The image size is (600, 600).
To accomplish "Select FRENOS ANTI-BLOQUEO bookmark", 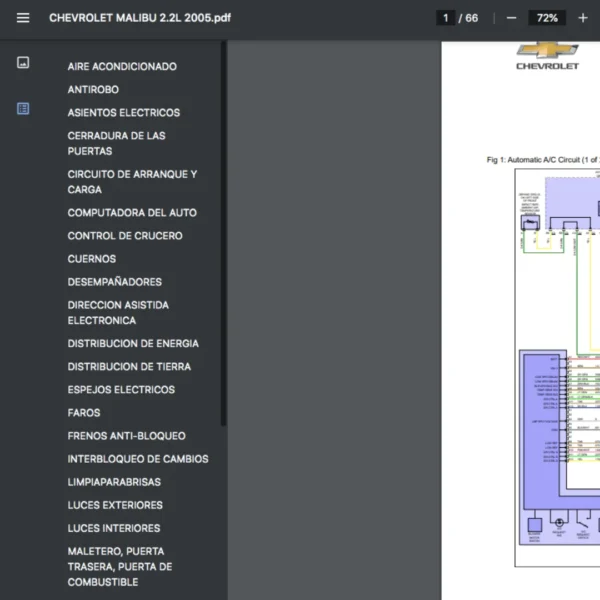I will (x=126, y=436).
